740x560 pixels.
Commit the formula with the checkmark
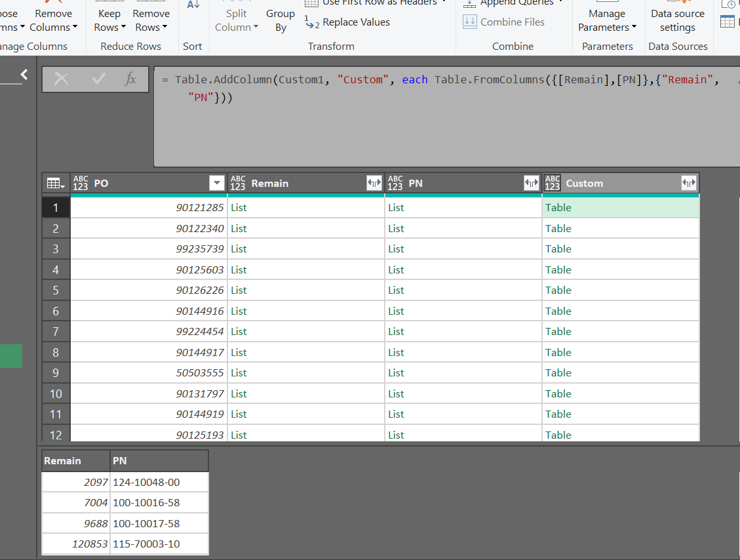point(98,79)
